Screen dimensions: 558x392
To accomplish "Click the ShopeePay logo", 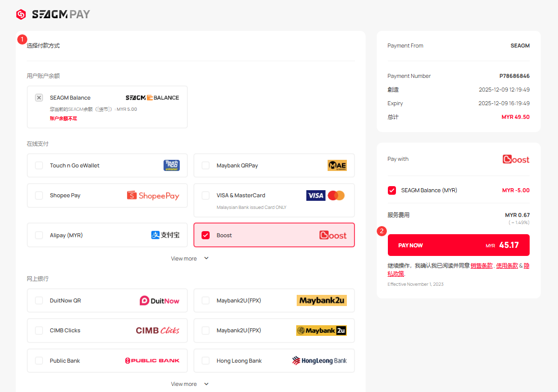I will tap(153, 196).
